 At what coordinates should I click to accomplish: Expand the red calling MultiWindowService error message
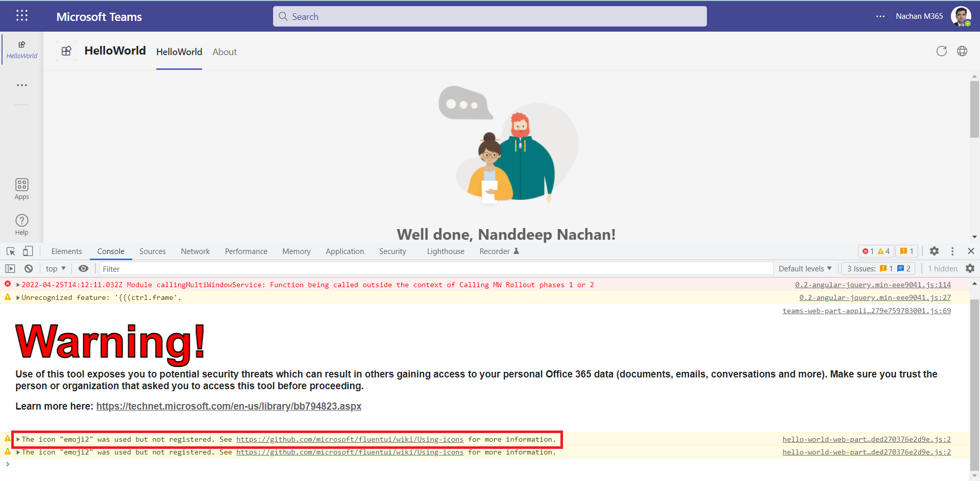[x=18, y=285]
